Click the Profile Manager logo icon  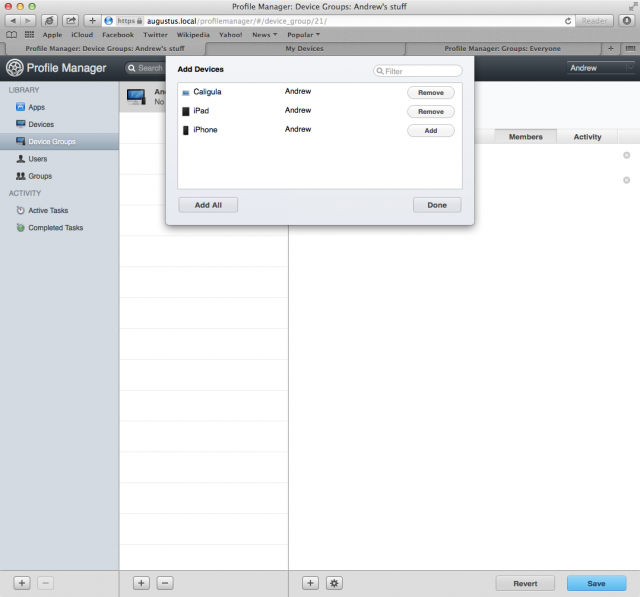[15, 68]
